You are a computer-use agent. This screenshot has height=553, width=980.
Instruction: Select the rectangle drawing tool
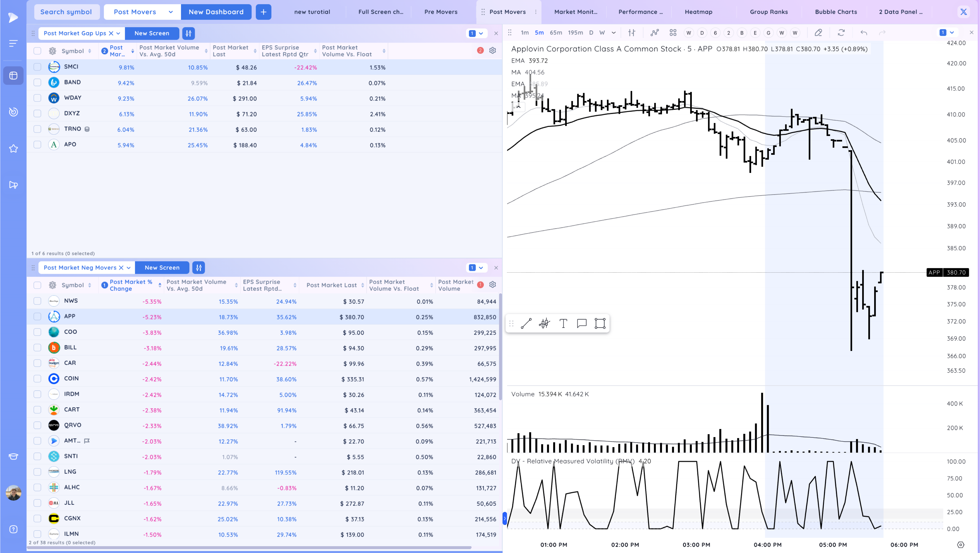coord(600,324)
